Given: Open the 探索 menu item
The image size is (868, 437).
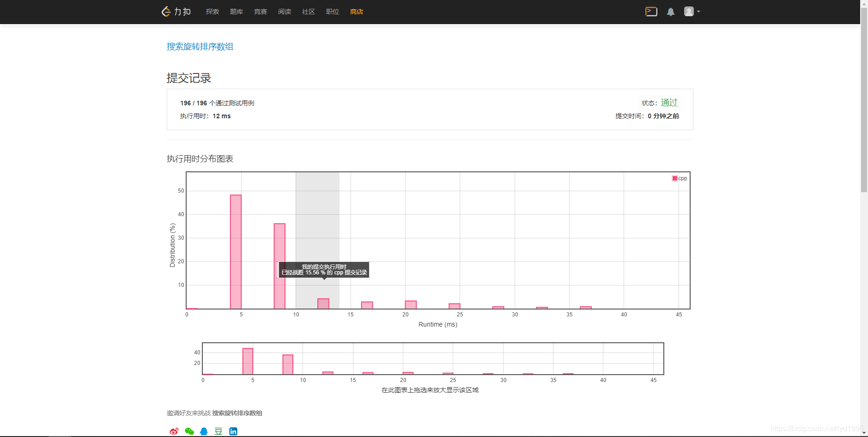Looking at the screenshot, I should coord(212,12).
